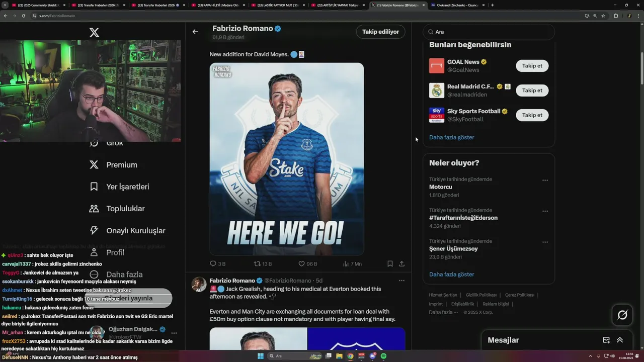Image resolution: width=644 pixels, height=362 pixels.
Task: Open Onaylı Kuruluşlar in sidebar
Action: tap(127, 231)
